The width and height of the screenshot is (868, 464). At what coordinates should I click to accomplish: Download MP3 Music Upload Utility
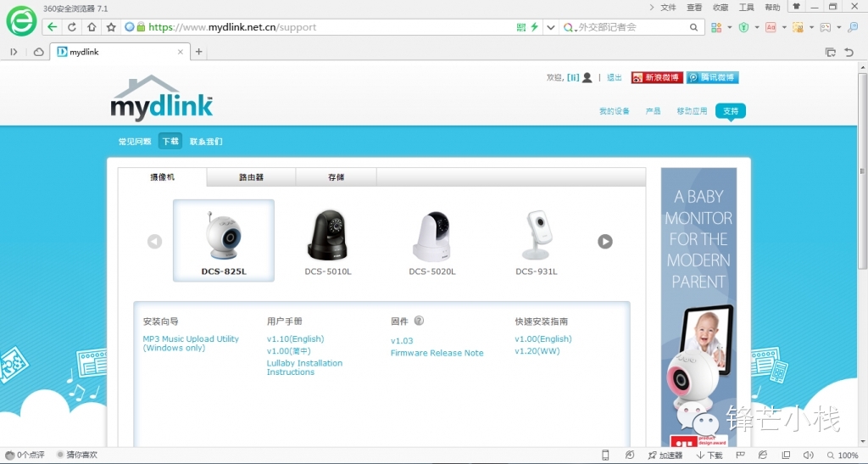click(191, 344)
